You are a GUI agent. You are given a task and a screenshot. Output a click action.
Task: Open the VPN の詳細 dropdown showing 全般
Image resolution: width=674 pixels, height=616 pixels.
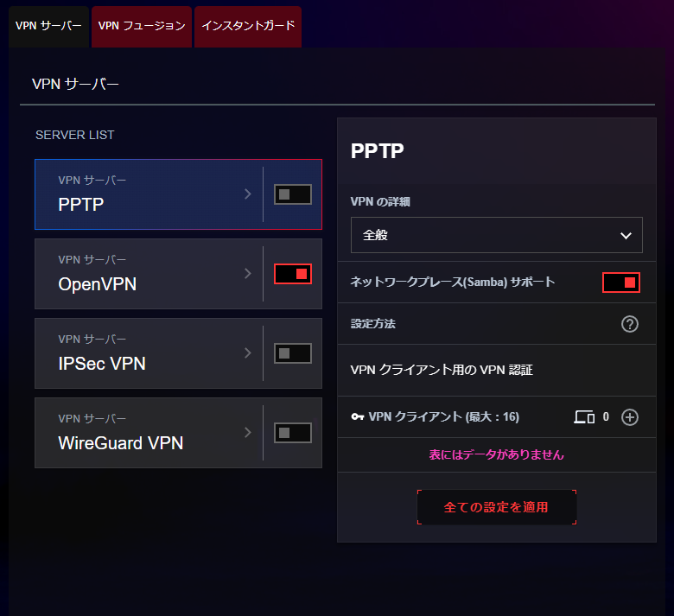pos(496,235)
